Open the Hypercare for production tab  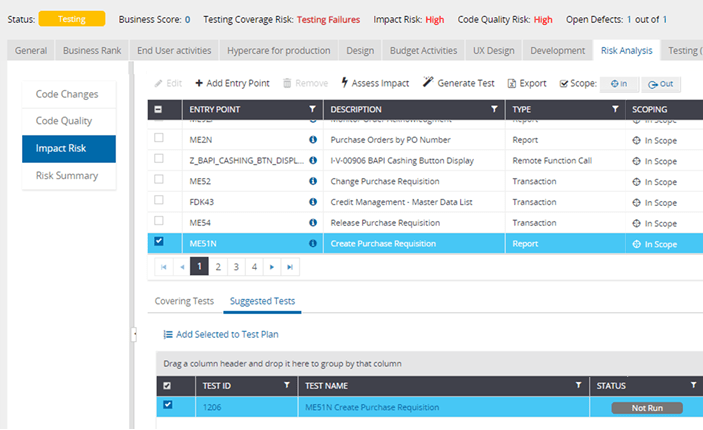(x=278, y=50)
